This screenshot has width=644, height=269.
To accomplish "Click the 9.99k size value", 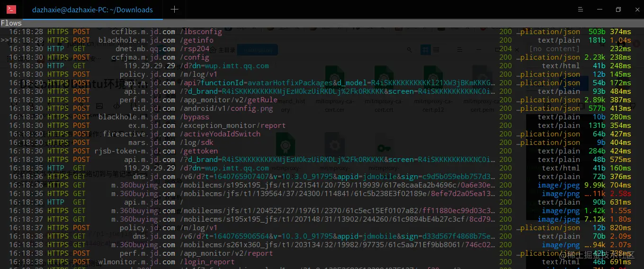I will 595,185.
